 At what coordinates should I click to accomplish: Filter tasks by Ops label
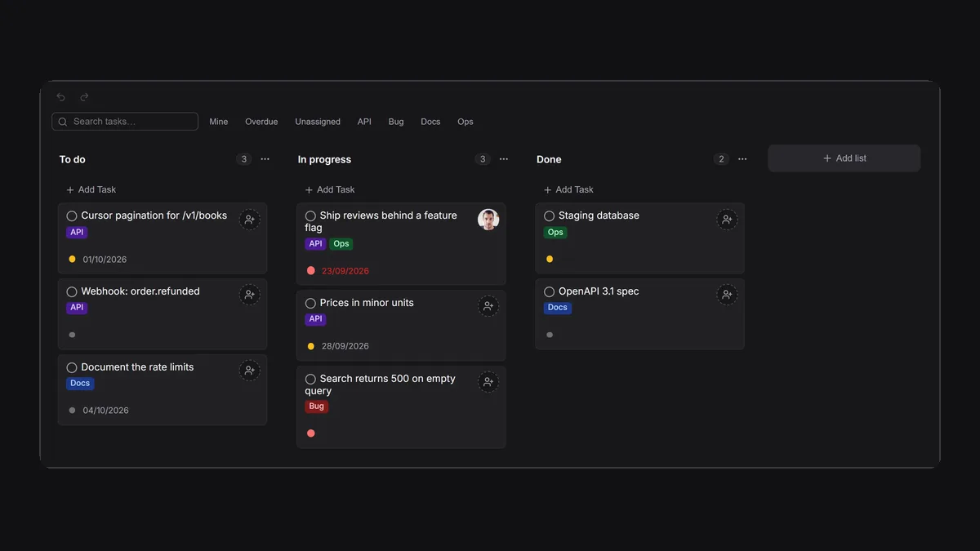pos(465,122)
